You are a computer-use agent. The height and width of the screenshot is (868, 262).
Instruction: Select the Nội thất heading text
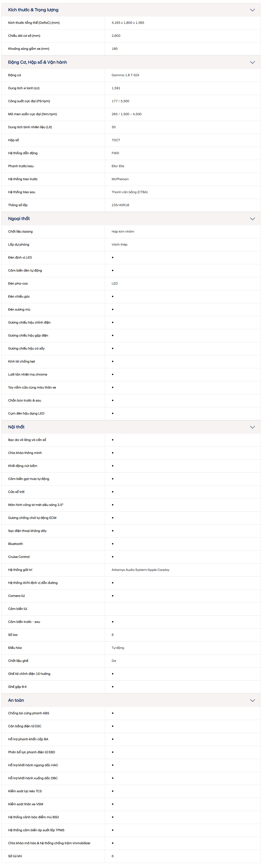[x=16, y=427]
